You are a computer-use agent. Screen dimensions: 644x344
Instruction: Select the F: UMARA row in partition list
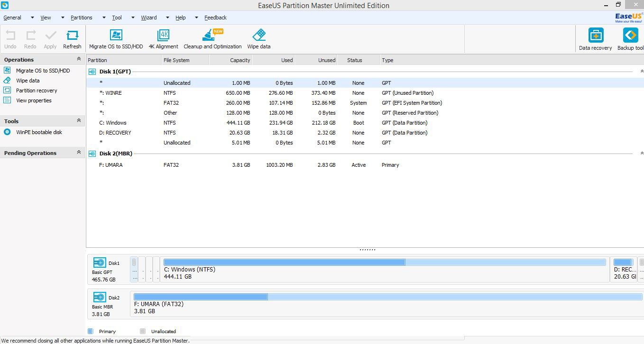(365, 165)
